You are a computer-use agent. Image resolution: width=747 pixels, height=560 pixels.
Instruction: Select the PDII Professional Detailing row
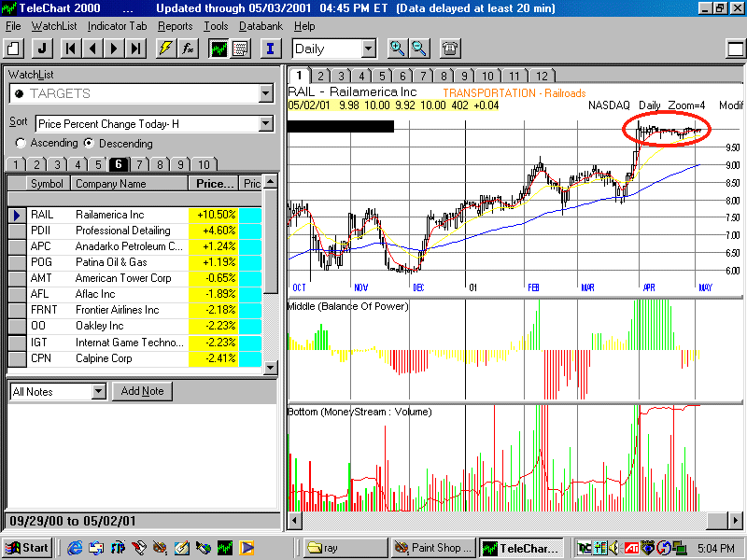coord(134,231)
